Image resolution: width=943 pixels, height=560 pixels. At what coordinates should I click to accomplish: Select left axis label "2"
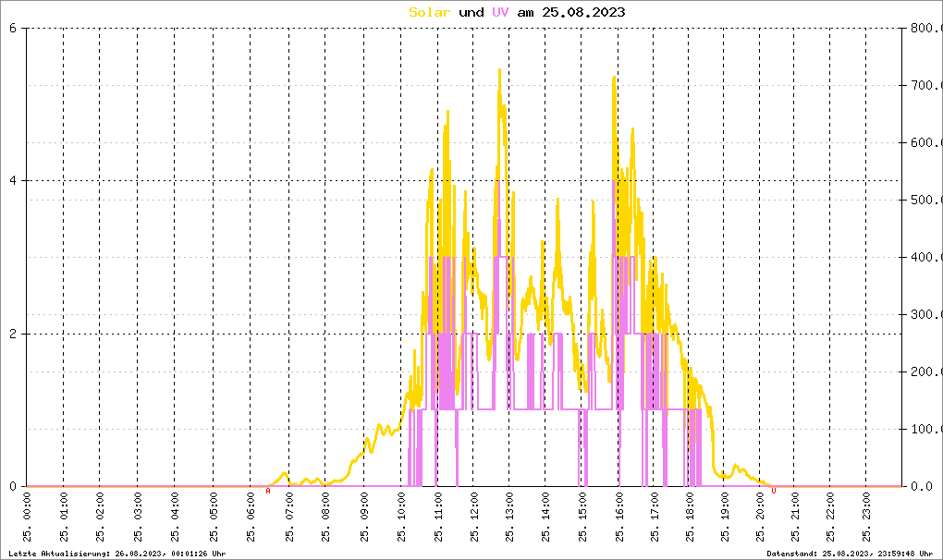(x=13, y=335)
